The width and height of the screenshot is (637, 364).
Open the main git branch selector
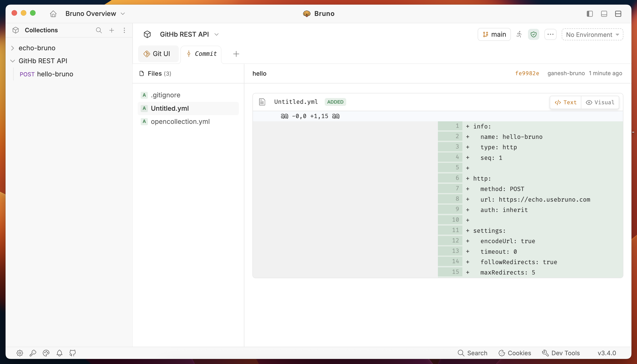[x=494, y=34]
